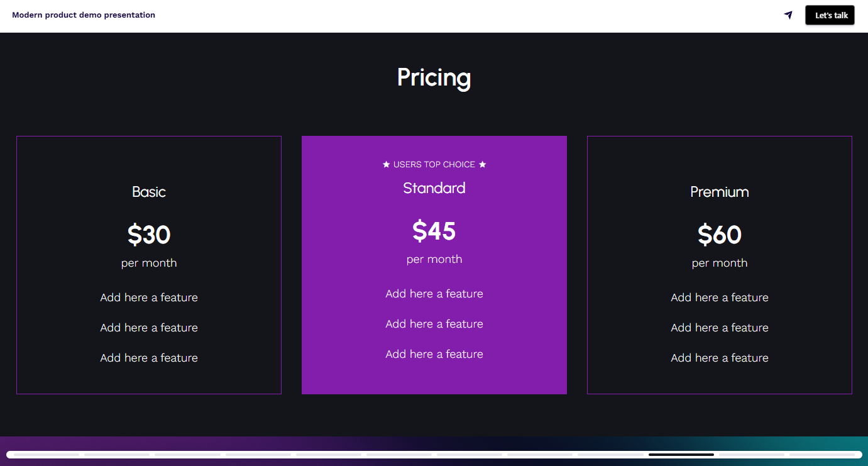The height and width of the screenshot is (466, 868).
Task: Click the paper plane send icon
Action: tap(788, 14)
